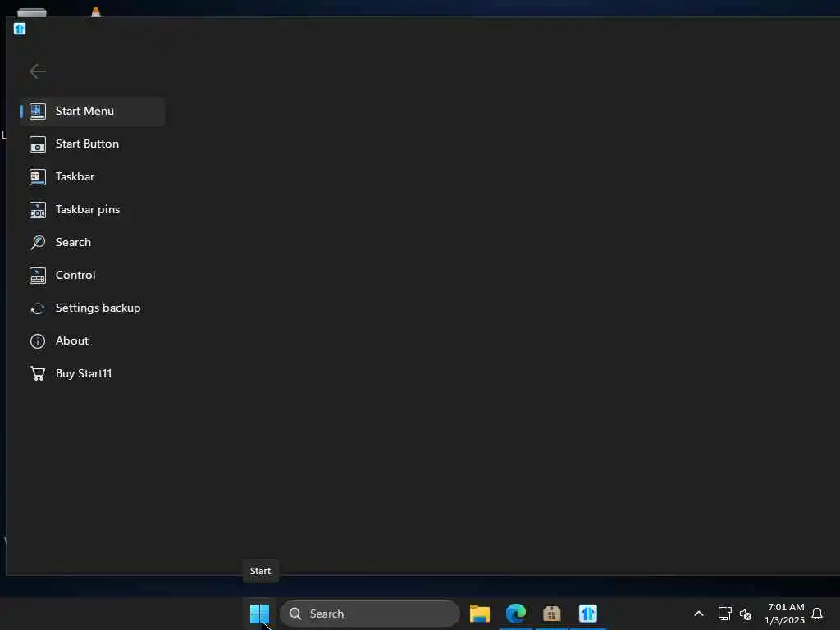Viewport: 840px width, 630px height.
Task: Click the network status tray icon
Action: 725,614
